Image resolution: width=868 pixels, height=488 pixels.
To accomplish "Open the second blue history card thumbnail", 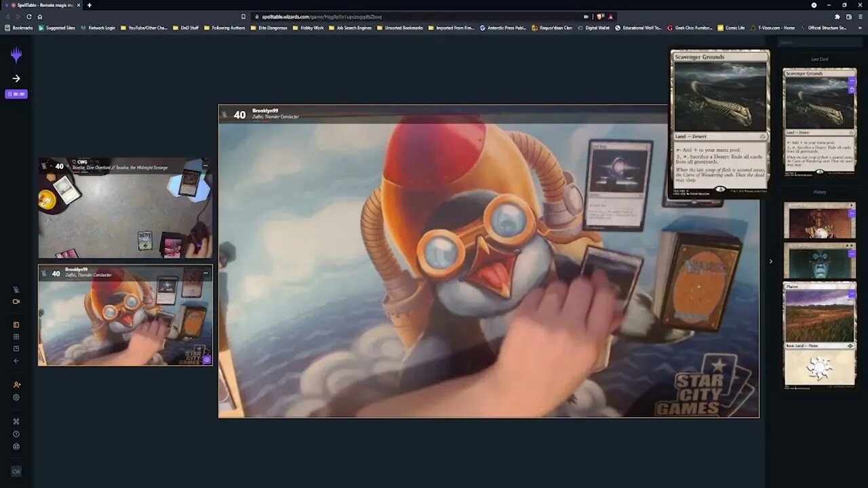I will (x=820, y=261).
